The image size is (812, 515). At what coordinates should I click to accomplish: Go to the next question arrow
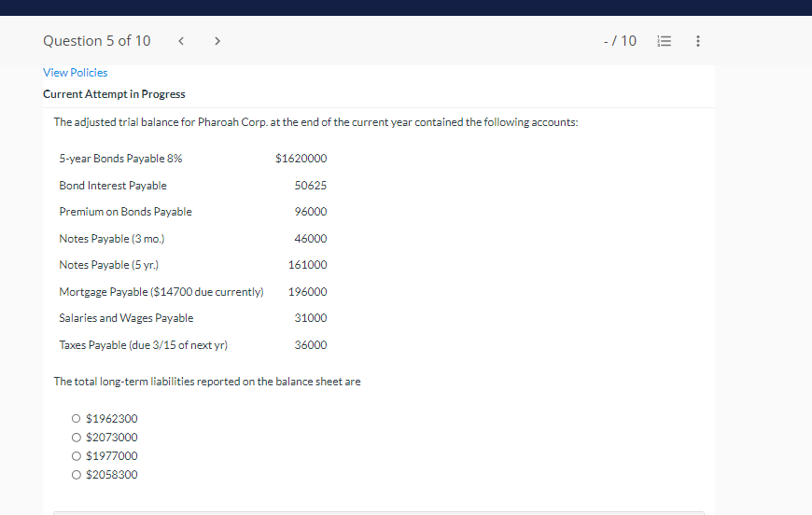pyautogui.click(x=217, y=41)
